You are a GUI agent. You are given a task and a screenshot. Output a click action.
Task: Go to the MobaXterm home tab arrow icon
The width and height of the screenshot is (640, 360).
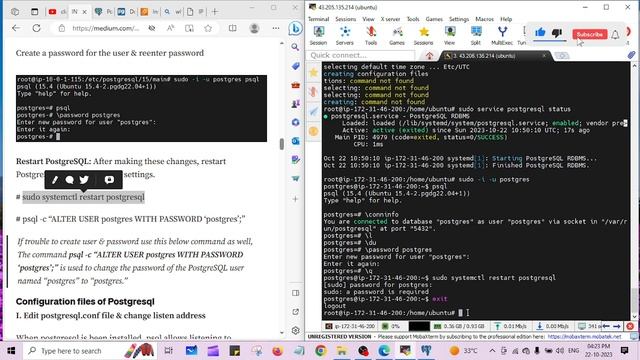429,56
